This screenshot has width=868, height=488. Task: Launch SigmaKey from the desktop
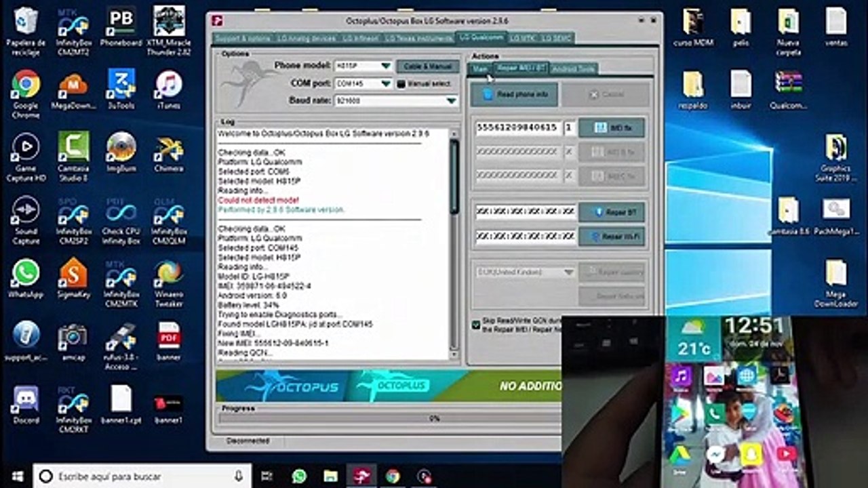point(73,279)
